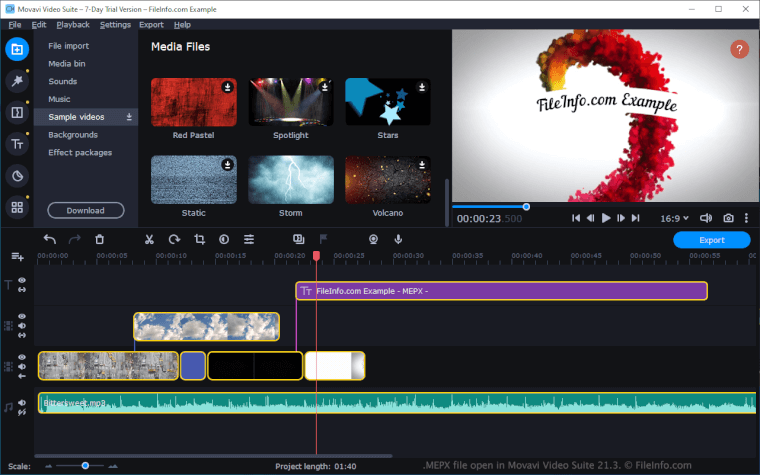Click the Export button
This screenshot has height=475, width=760.
pos(711,240)
